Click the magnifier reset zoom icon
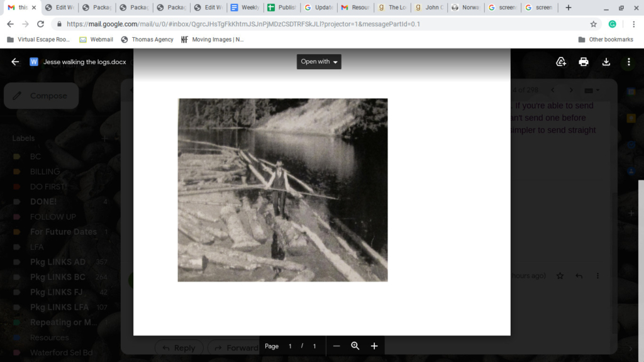The height and width of the screenshot is (362, 644). tap(355, 346)
